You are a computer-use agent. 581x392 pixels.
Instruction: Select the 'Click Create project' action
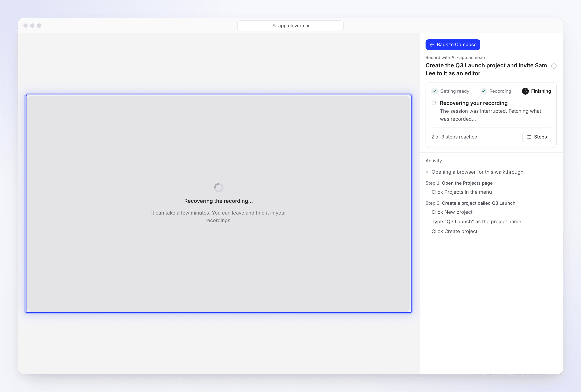(454, 232)
